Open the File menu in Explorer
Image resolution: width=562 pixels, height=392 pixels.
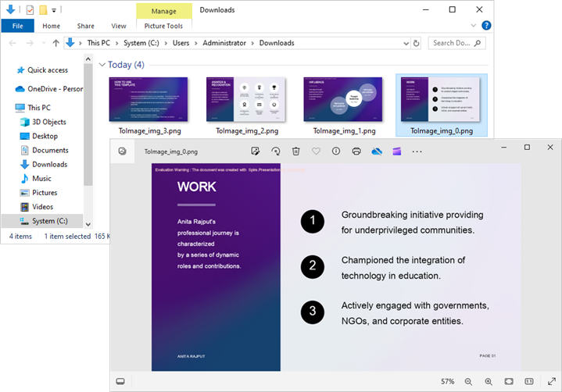(17, 26)
